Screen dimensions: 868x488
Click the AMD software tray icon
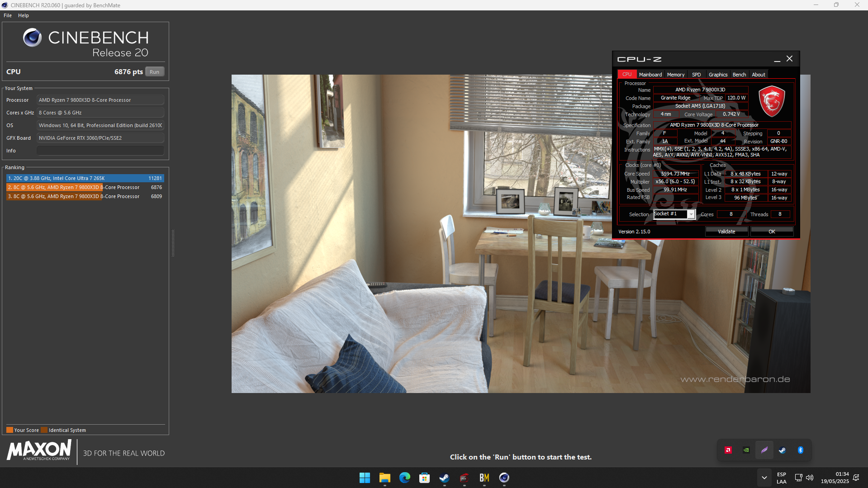coord(728,450)
